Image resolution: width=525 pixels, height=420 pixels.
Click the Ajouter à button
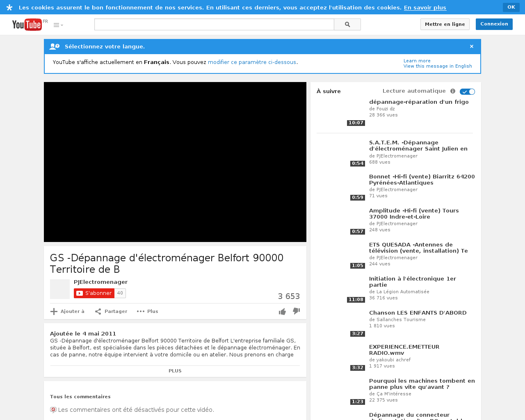coord(67,312)
